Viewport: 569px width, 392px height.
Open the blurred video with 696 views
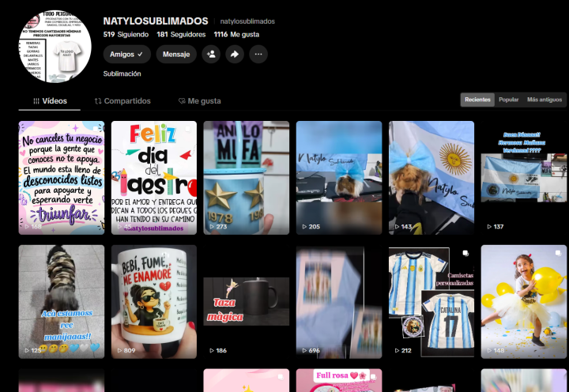point(339,302)
